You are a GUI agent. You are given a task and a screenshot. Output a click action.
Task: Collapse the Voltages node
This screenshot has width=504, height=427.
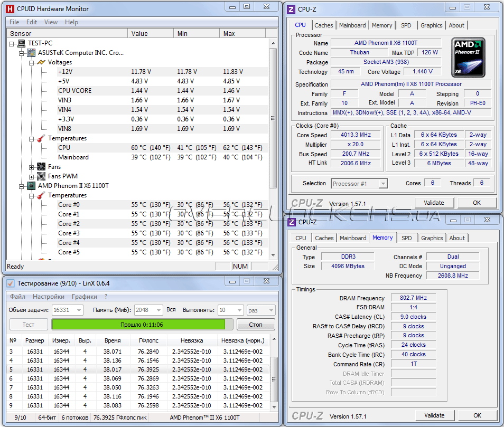pos(32,62)
